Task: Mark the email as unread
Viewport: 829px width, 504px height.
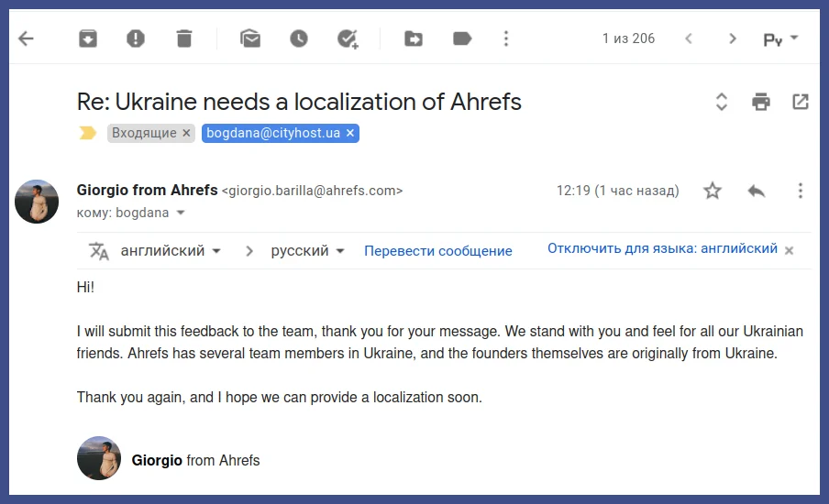Action: point(250,38)
